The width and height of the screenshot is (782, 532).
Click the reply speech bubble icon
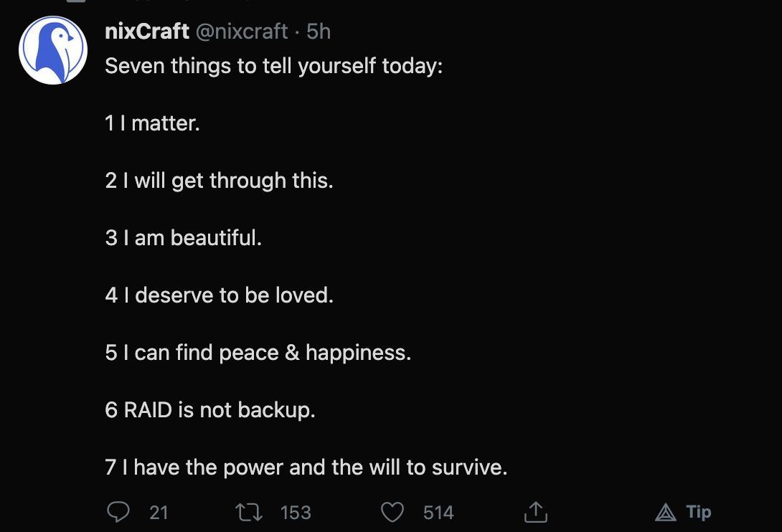(118, 512)
